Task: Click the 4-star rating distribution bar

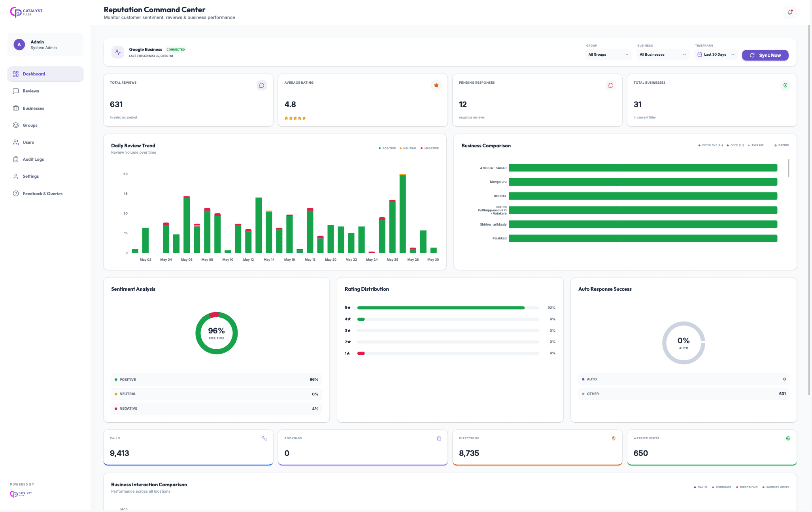Action: (448, 319)
